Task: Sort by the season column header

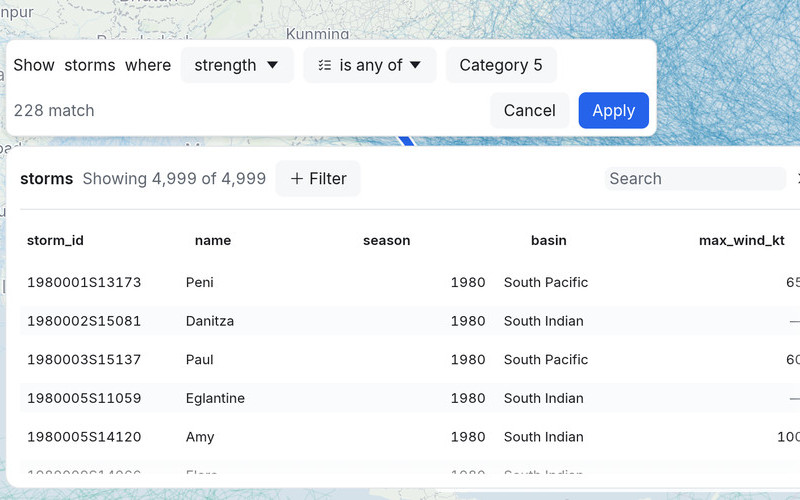Action: pyautogui.click(x=386, y=240)
